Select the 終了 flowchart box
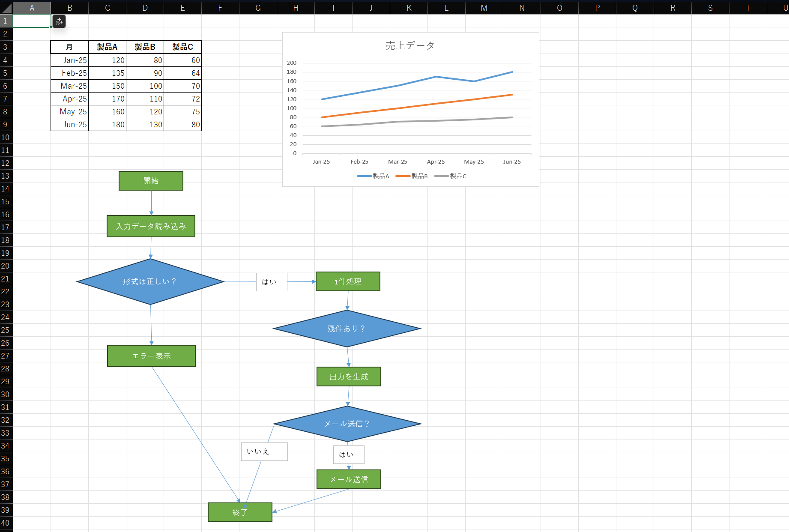 [239, 512]
